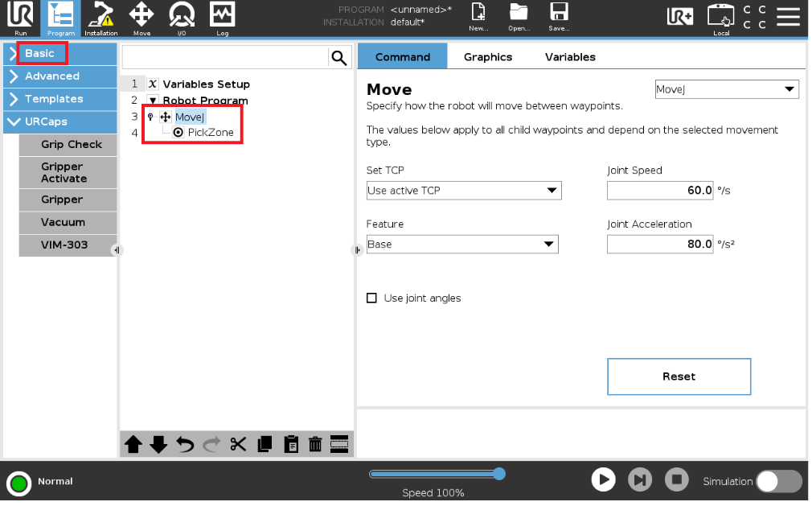Insert a Gripper Activate node
Screen dimensions: 812x506
68,172
